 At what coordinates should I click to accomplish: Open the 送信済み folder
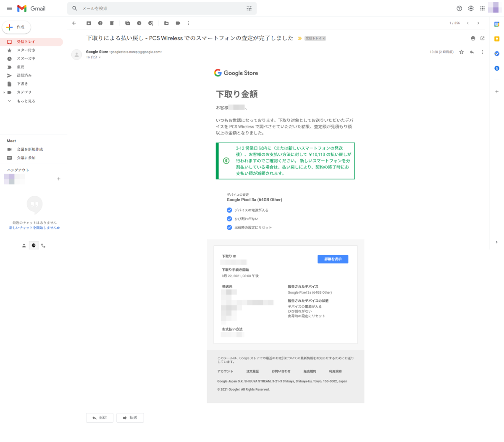point(31,75)
